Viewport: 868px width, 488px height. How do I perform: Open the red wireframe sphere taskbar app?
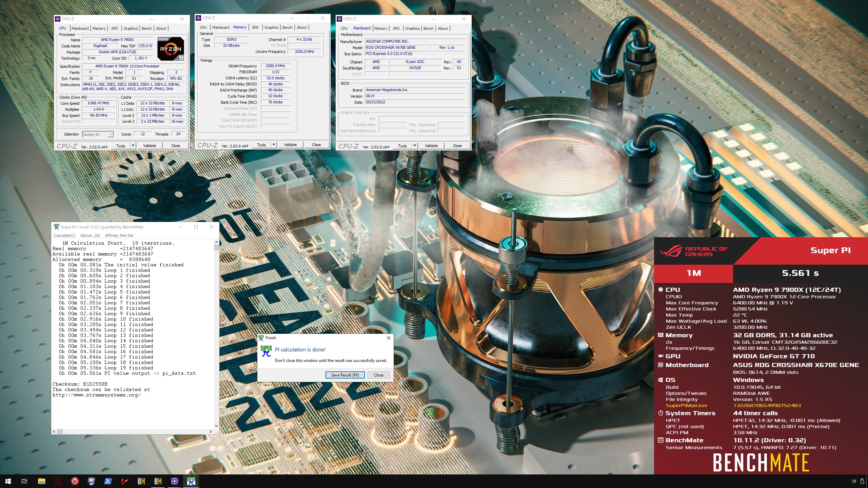[x=58, y=481]
